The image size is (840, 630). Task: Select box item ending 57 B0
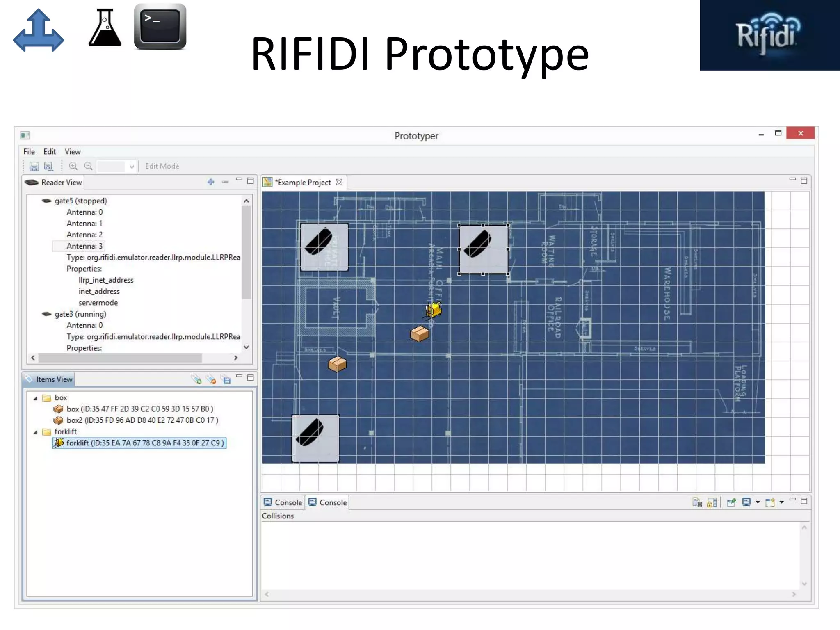point(139,409)
